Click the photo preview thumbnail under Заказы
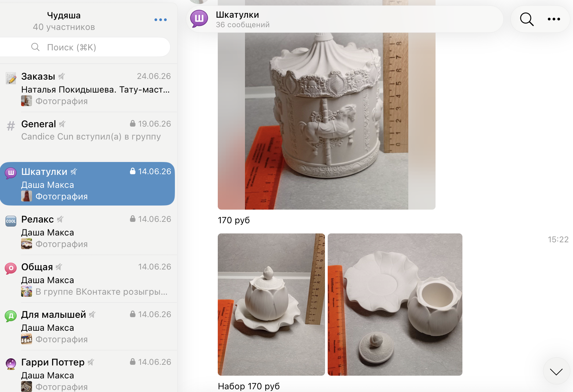This screenshot has width=573, height=392. [x=27, y=101]
